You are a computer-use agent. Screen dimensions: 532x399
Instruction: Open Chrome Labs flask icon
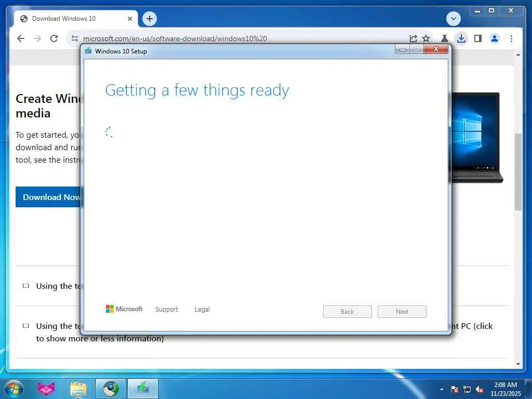[445, 38]
